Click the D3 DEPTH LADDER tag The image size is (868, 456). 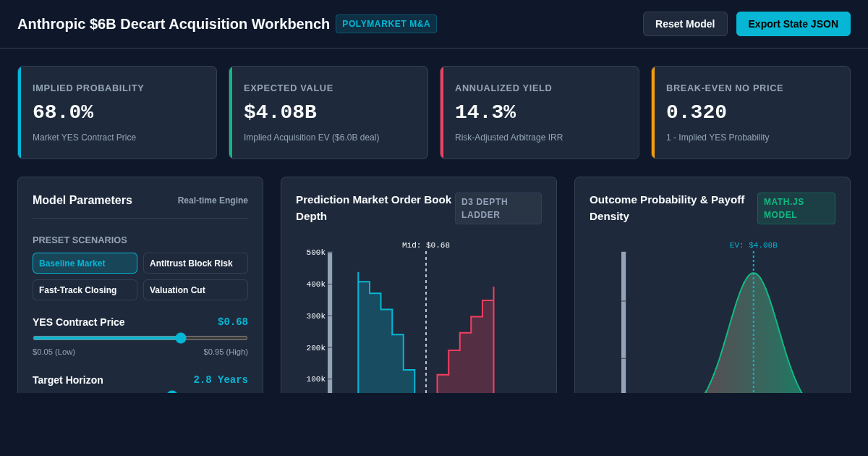[498, 208]
